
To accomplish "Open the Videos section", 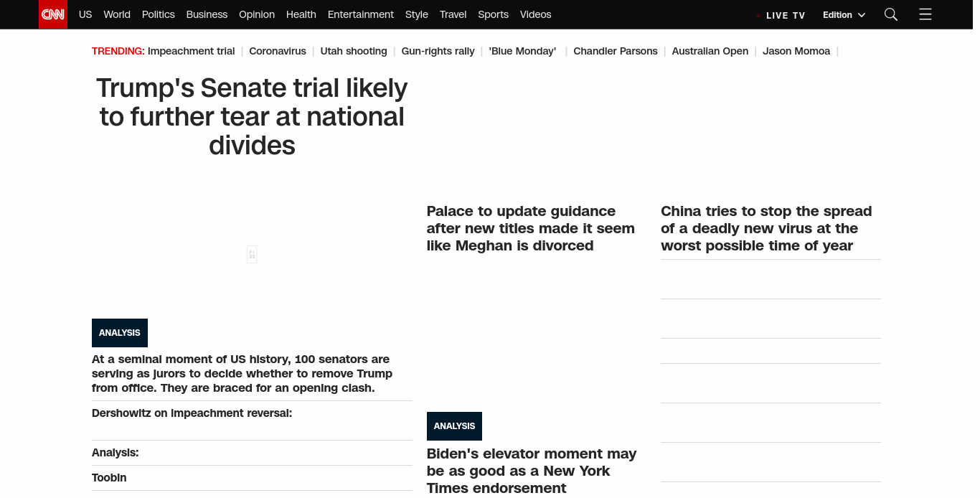I will click(x=535, y=14).
